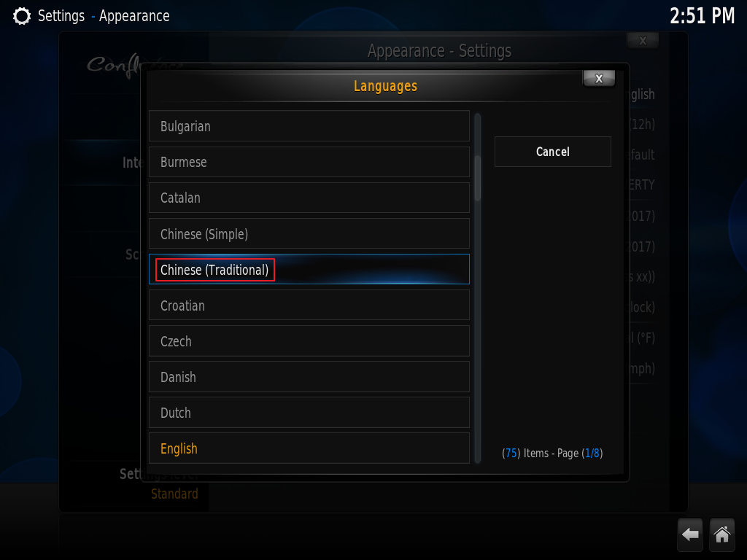Viewport: 747px width, 560px height.
Task: Click the Appearance breadcrumb in header
Action: [x=134, y=16]
